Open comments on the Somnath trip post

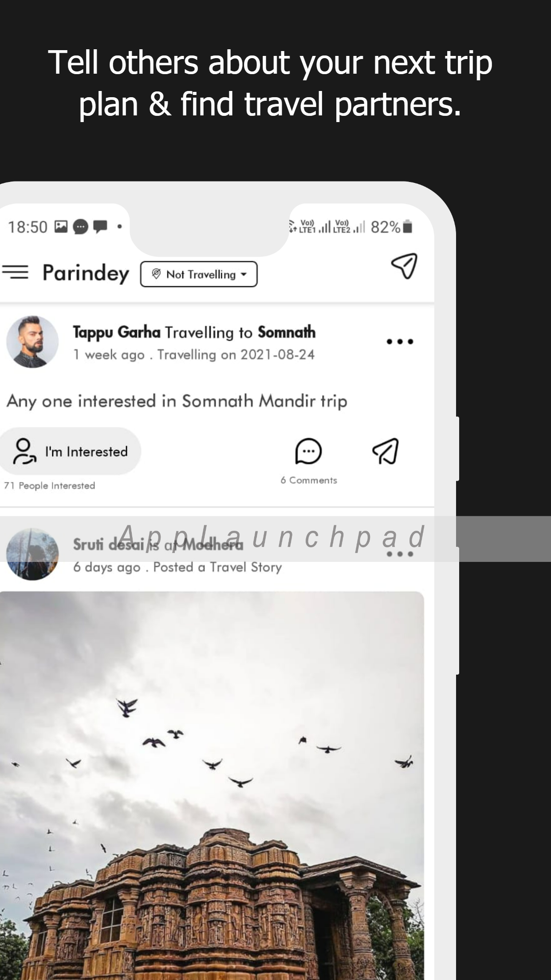[308, 451]
